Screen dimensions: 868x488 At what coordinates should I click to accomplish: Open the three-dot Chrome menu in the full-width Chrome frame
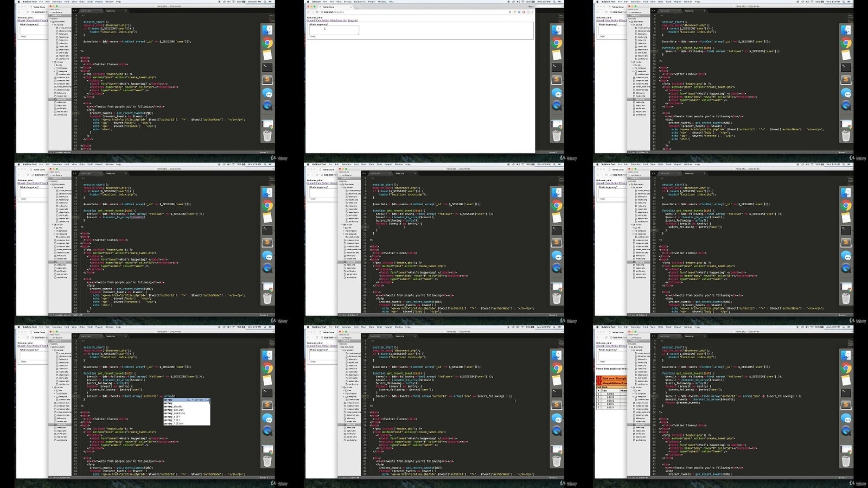532,12
